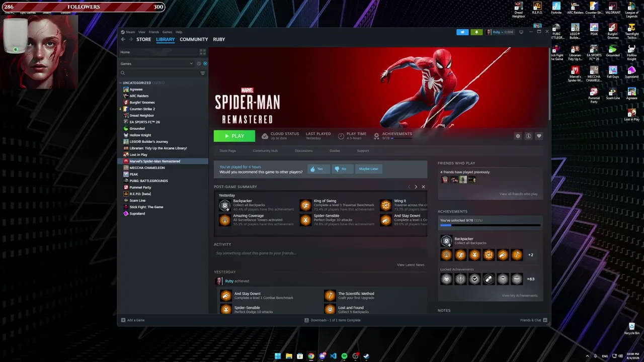
Task: Open Steam announcements megaphone icon
Action: 462,32
